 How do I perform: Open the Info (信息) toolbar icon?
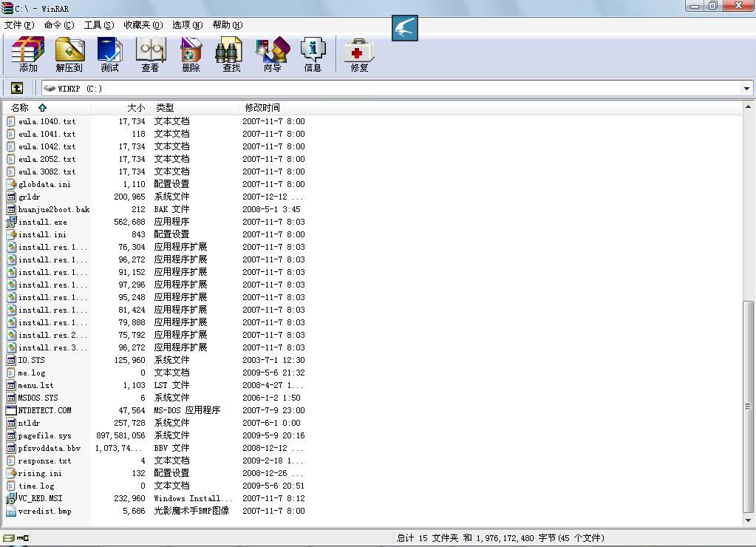point(313,50)
